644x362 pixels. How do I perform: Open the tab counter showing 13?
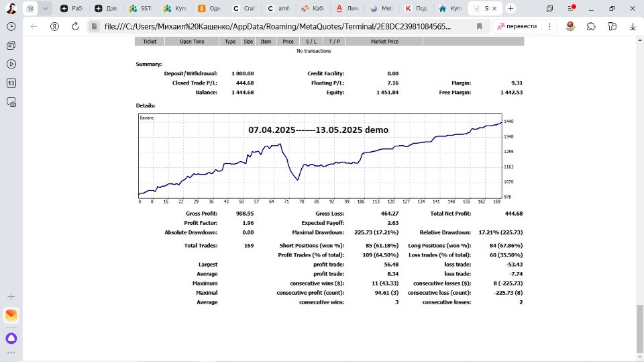[30, 8]
